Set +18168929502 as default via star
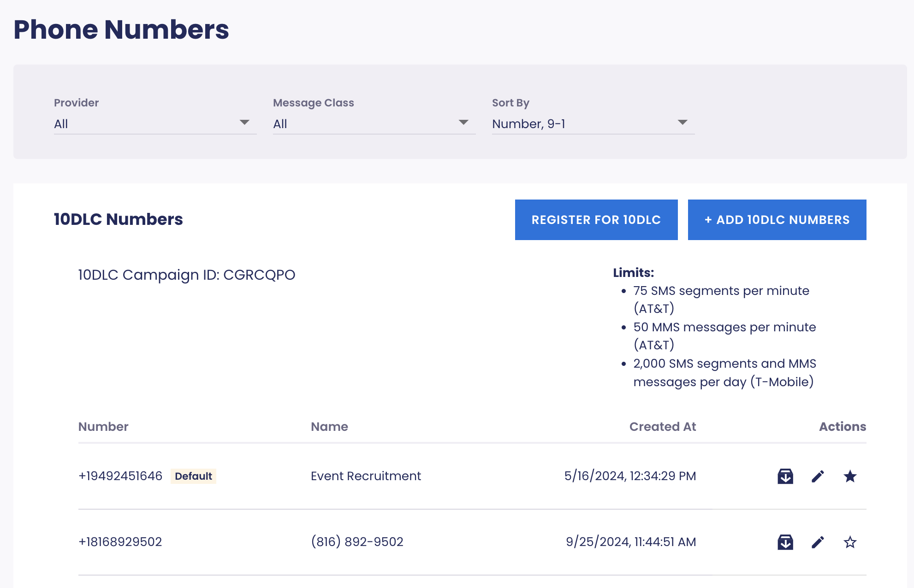The height and width of the screenshot is (588, 914). [850, 542]
